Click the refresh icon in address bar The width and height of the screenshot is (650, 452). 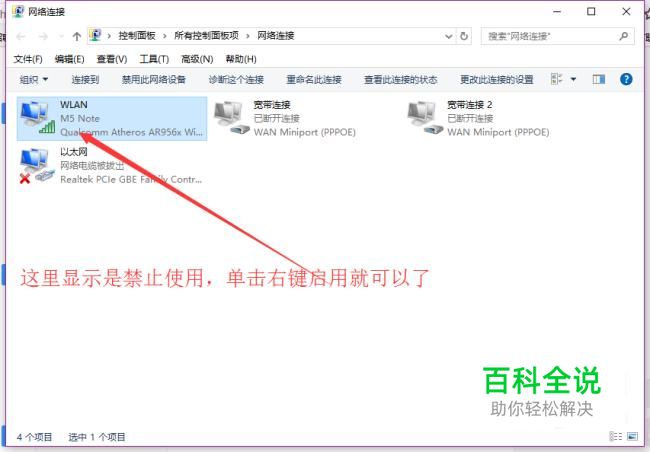(464, 36)
